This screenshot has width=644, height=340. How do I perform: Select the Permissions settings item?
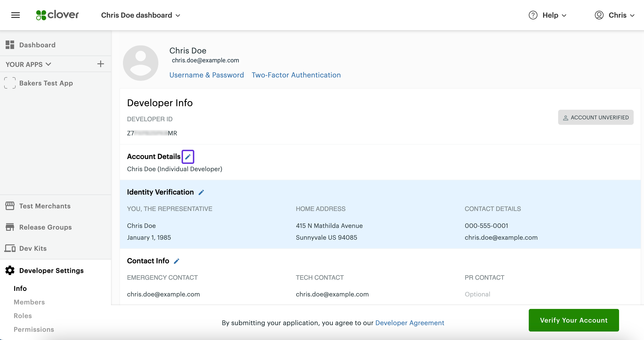point(34,329)
